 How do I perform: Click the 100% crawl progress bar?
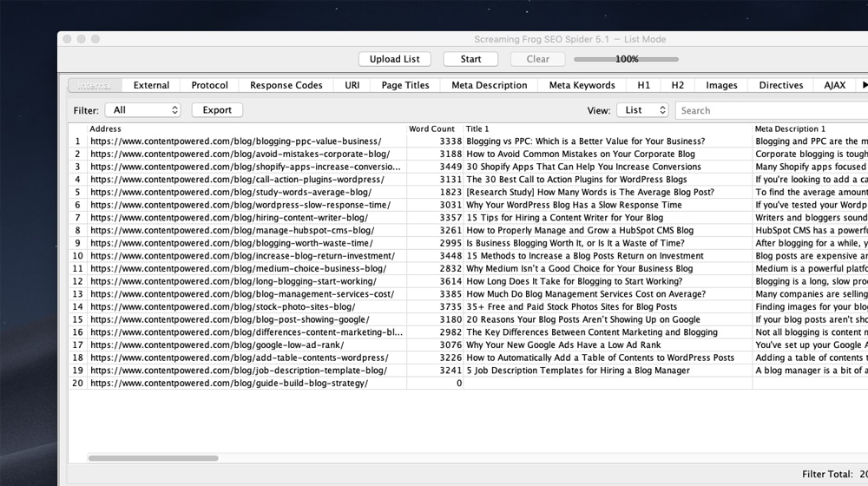click(626, 59)
